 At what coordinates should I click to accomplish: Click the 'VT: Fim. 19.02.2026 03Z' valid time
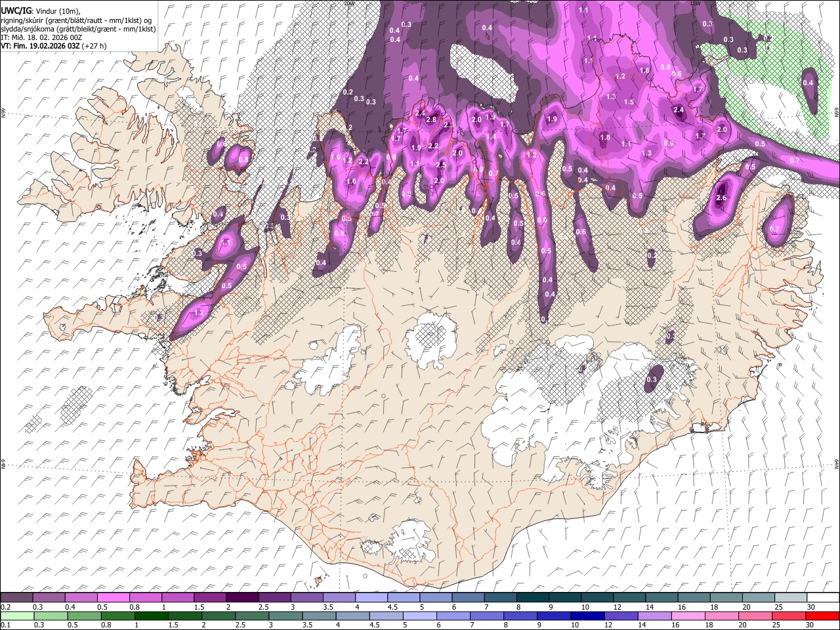click(x=41, y=46)
